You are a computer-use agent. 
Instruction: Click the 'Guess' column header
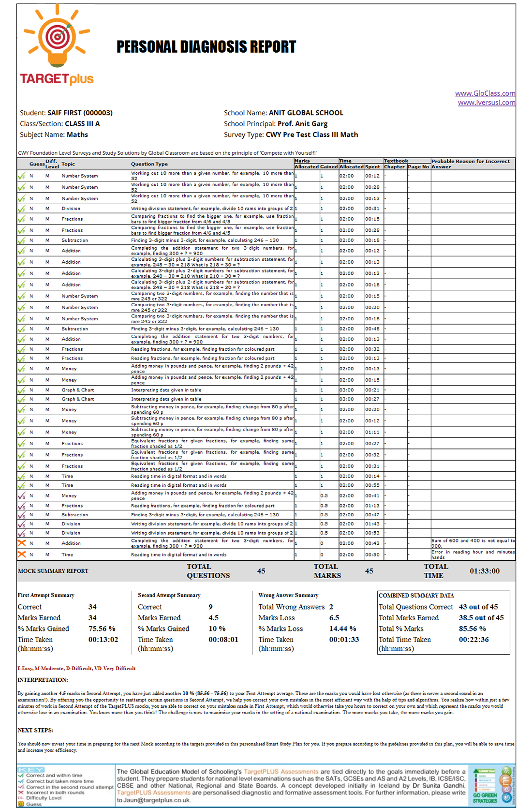[37, 164]
